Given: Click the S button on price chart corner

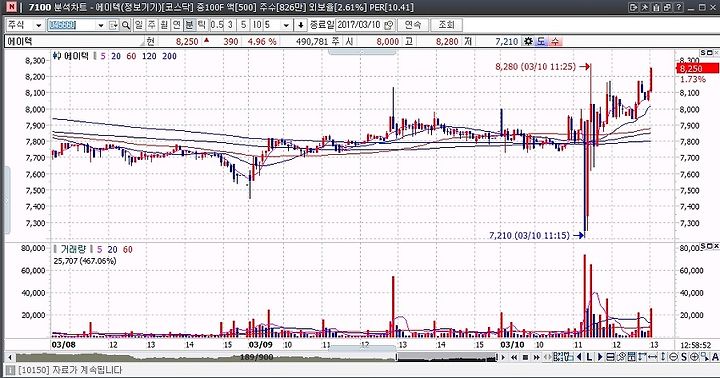Looking at the screenshot, I should (x=703, y=53).
